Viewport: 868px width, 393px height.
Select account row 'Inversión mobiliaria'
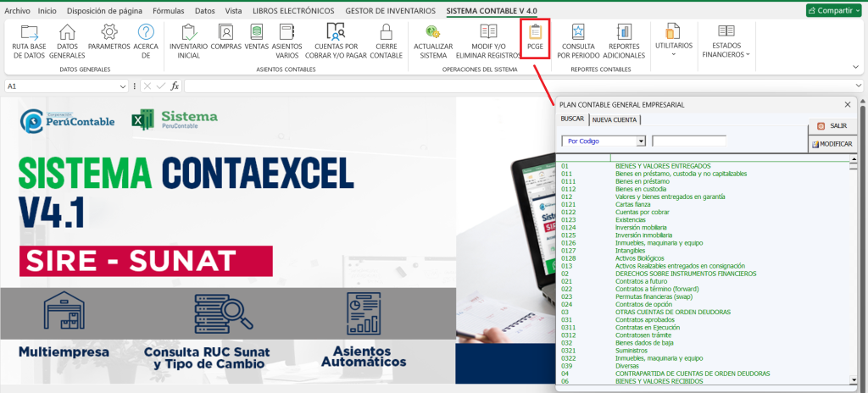click(x=703, y=228)
